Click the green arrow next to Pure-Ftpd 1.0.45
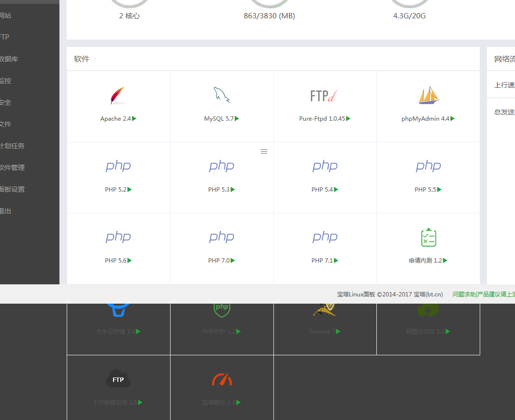The height and width of the screenshot is (420, 515). 348,118
